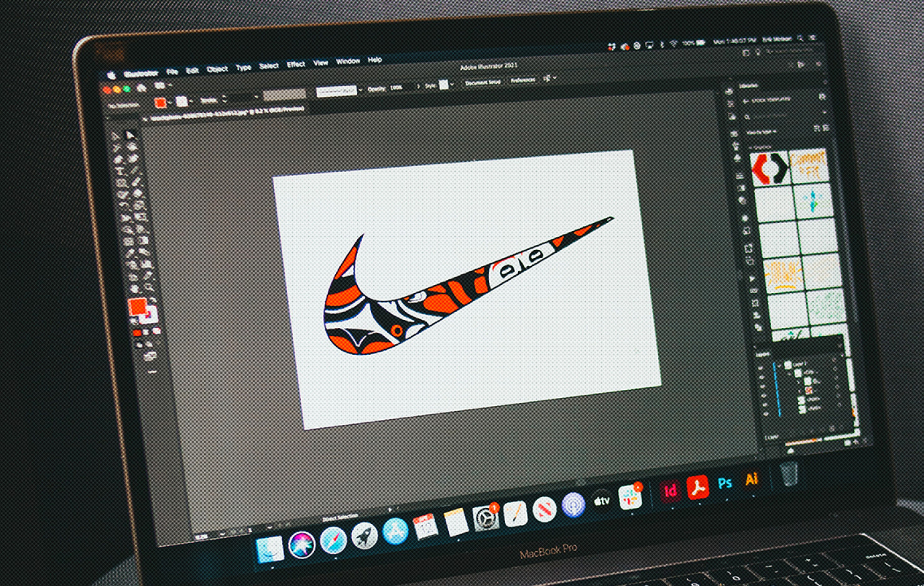Viewport: 924px width, 586px height.
Task: Open the Object menu
Action: tap(217, 69)
